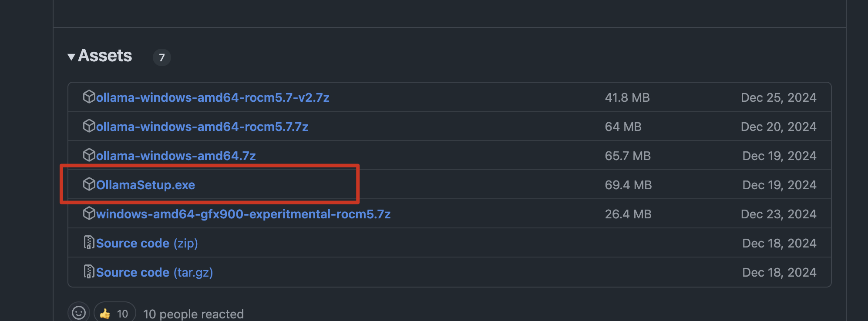This screenshot has height=321, width=868.
Task: Download windows-amd64-gfx900-experitmental-rocm5.7z
Action: coord(243,214)
